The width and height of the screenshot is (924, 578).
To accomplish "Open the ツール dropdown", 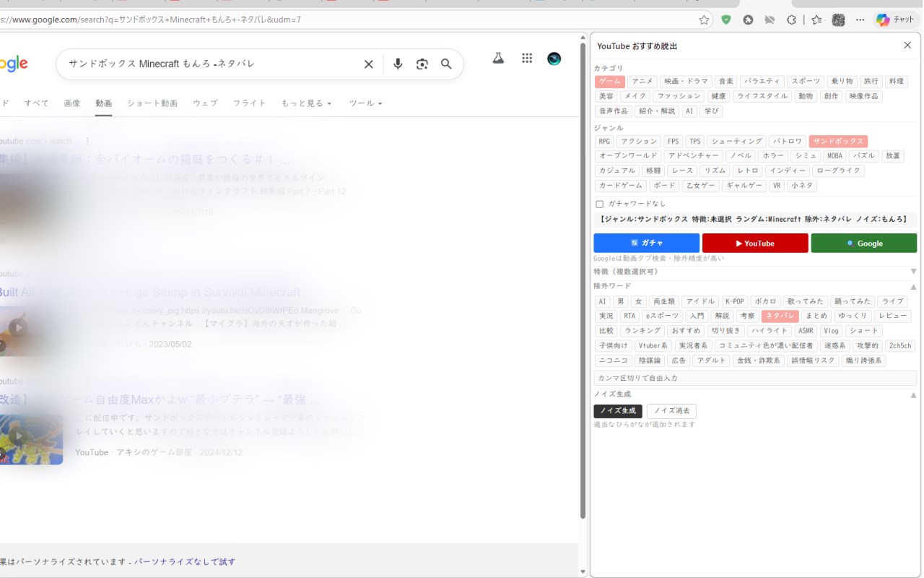I will (x=365, y=103).
